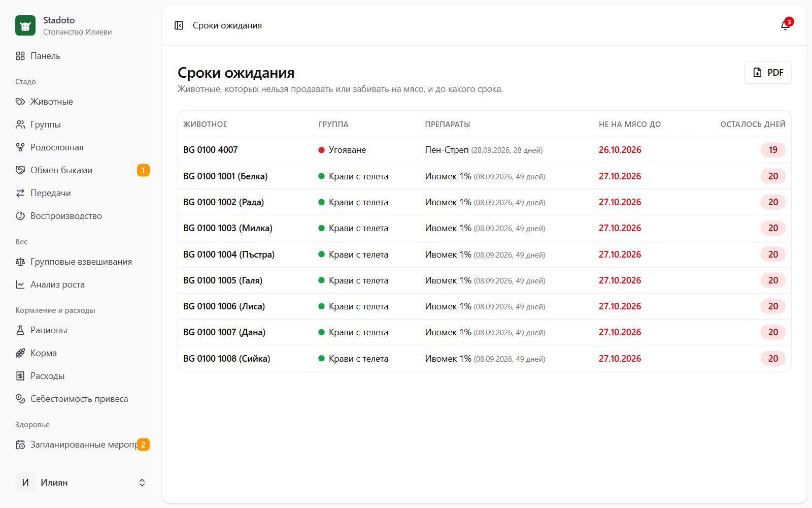Sort by Осталось дней column header

[753, 124]
